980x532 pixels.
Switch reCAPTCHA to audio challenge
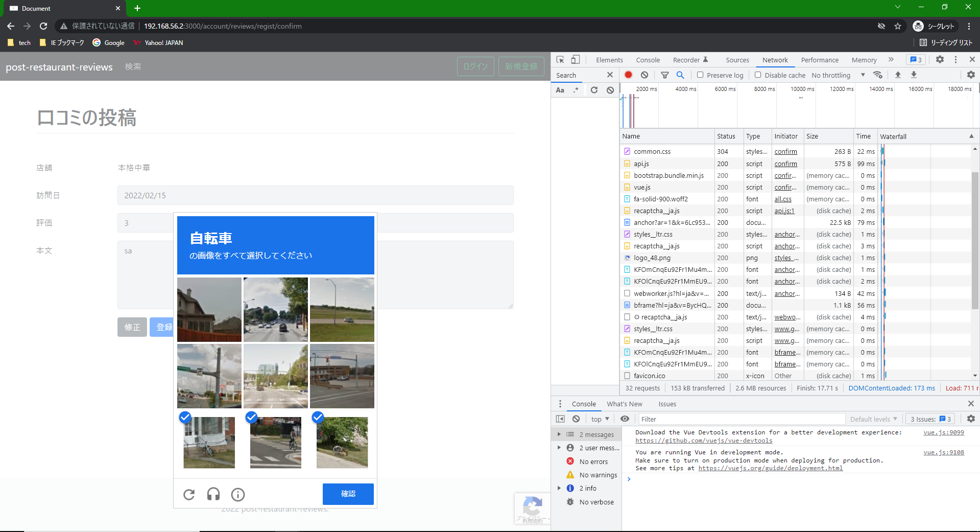[213, 494]
